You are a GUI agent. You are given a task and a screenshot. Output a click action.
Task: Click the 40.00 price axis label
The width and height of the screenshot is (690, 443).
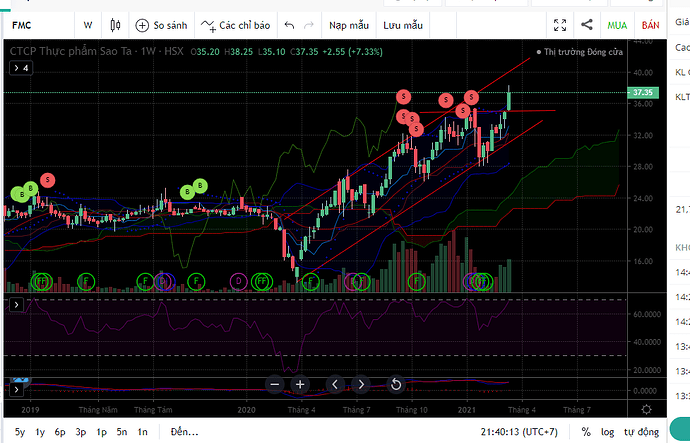tap(643, 73)
